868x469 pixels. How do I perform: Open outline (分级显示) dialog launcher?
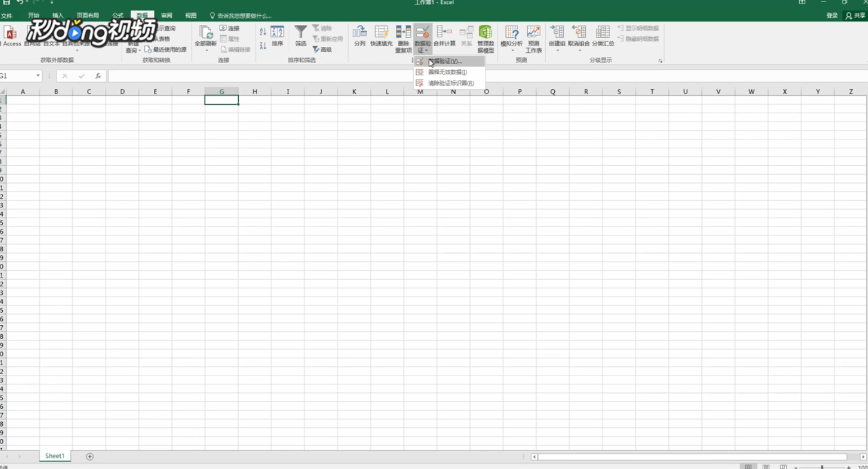point(660,61)
